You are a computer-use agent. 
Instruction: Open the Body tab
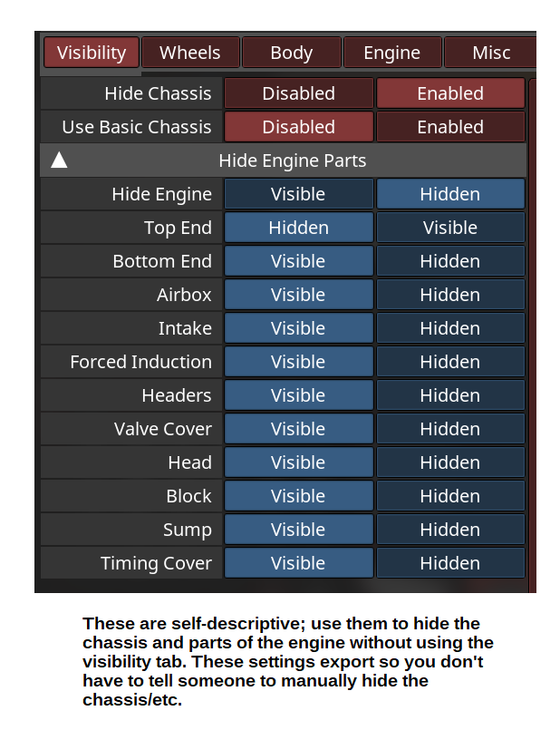point(291,53)
